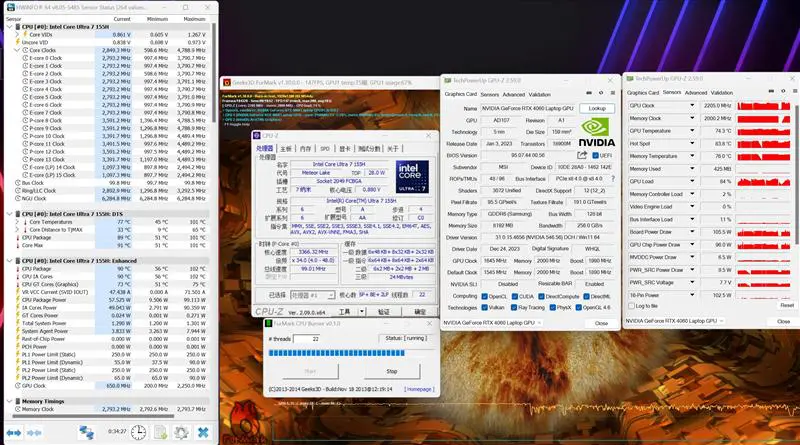This screenshot has height=445, width=800.
Task: Switch to Graphics Card tab in GPU-Z Sensors window
Action: (x=643, y=93)
